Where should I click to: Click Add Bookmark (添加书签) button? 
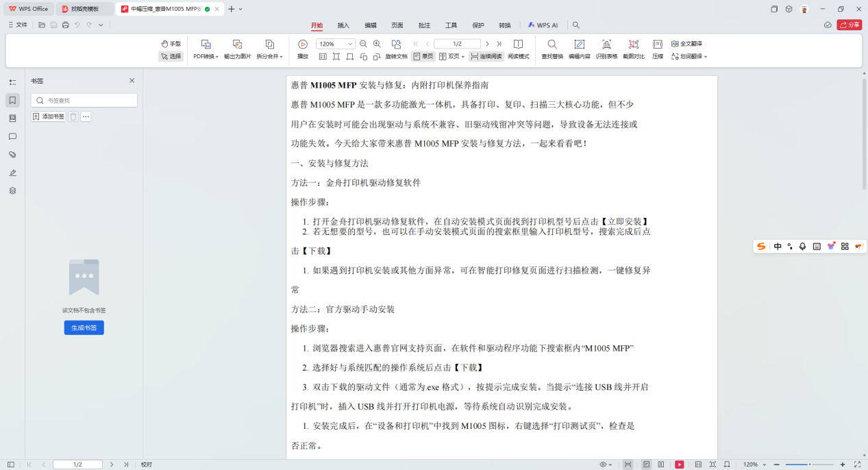(x=49, y=116)
